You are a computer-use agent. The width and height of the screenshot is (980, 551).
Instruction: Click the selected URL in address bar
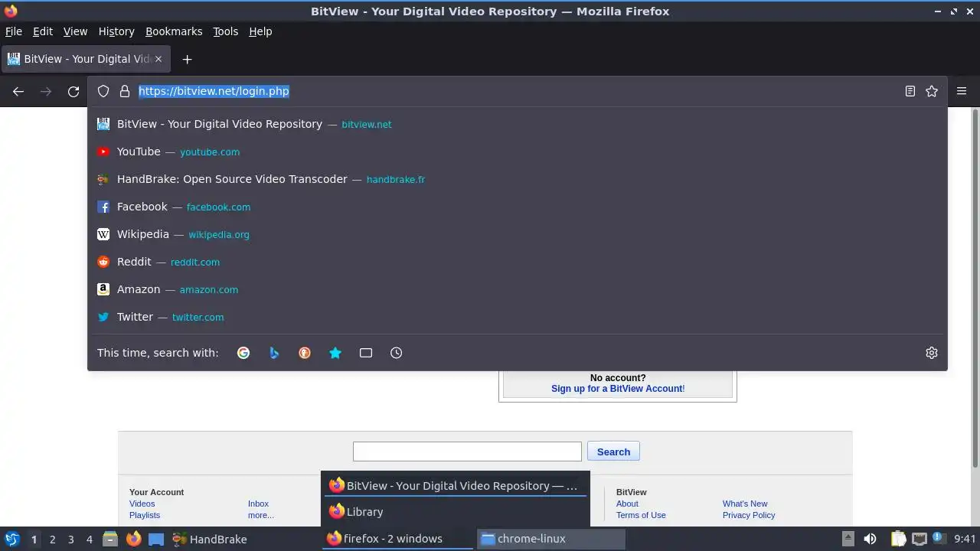coord(214,91)
